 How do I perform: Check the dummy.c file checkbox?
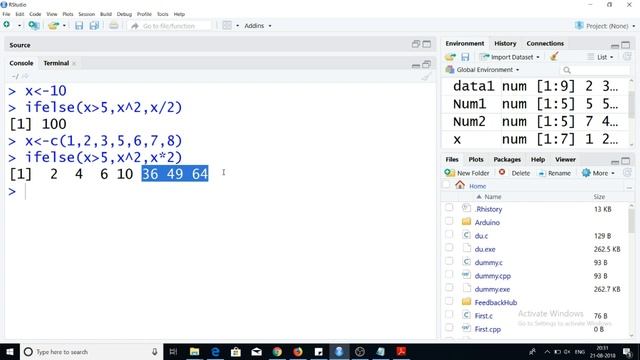(x=449, y=261)
